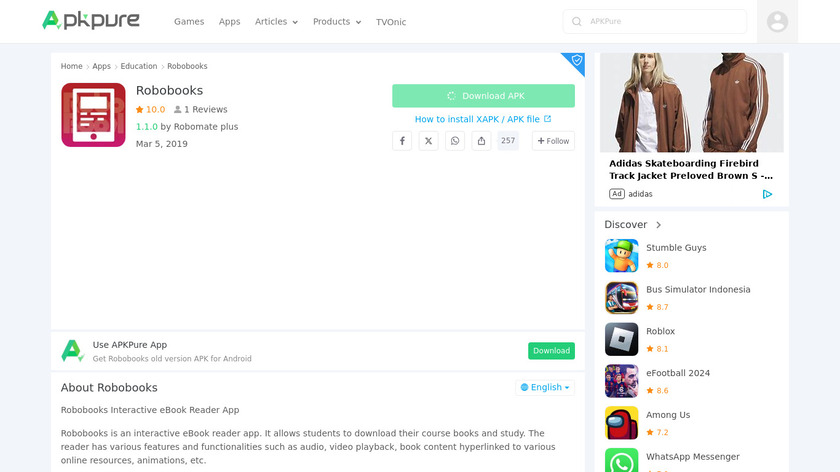The width and height of the screenshot is (840, 472).
Task: Click the AdChoices icon on ad
Action: 767,194
